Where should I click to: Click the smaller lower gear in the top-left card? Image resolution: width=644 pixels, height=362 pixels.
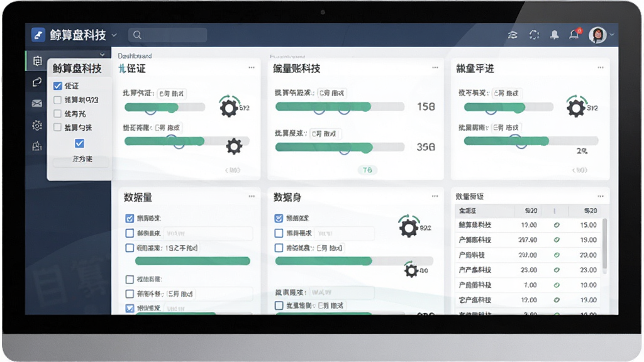(x=234, y=146)
